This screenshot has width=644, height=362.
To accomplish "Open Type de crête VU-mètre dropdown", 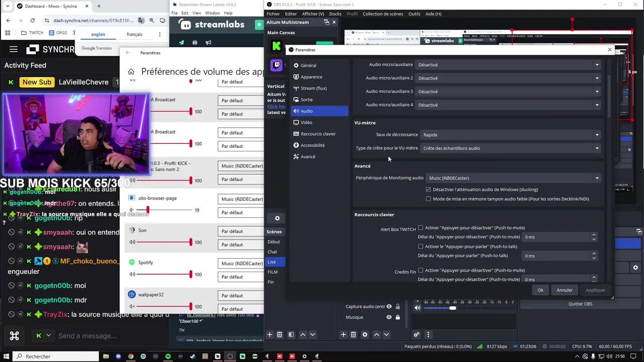I will [x=511, y=148].
